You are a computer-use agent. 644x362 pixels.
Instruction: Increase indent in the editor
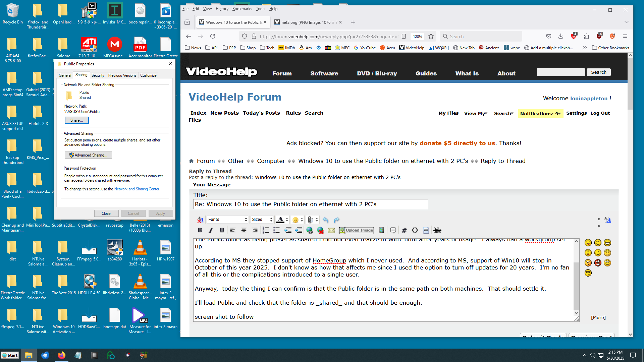click(299, 230)
